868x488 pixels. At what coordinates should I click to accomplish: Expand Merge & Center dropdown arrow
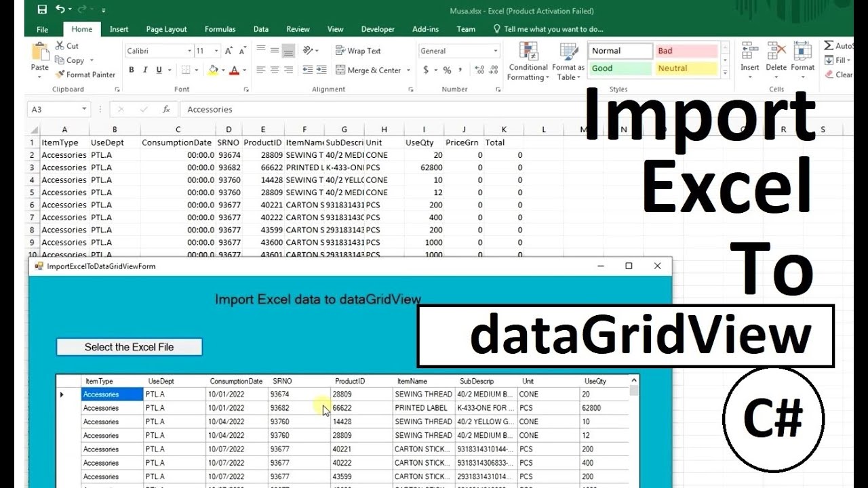pyautogui.click(x=408, y=70)
